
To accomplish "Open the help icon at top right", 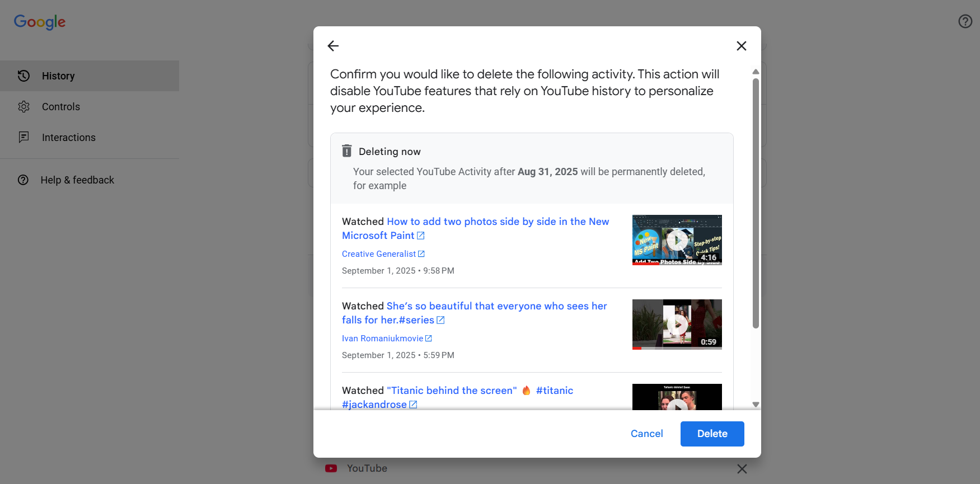I will pyautogui.click(x=965, y=21).
